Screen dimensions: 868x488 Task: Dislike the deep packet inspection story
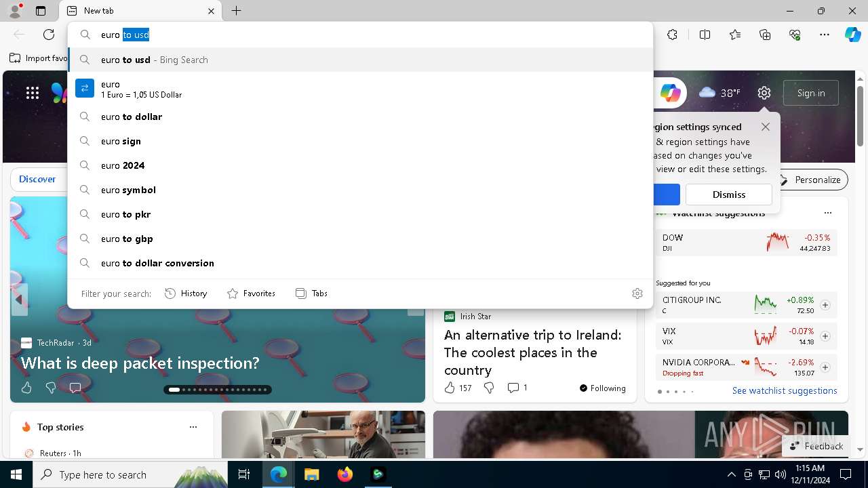tap(51, 388)
